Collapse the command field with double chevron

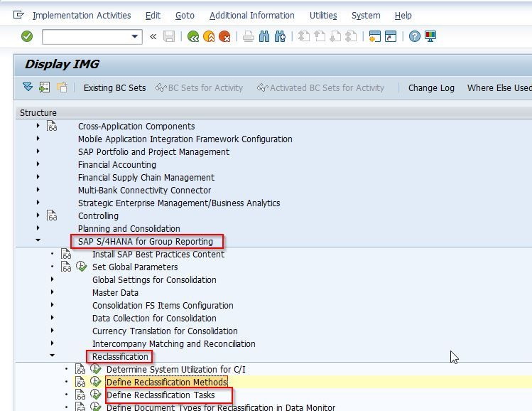tap(153, 36)
